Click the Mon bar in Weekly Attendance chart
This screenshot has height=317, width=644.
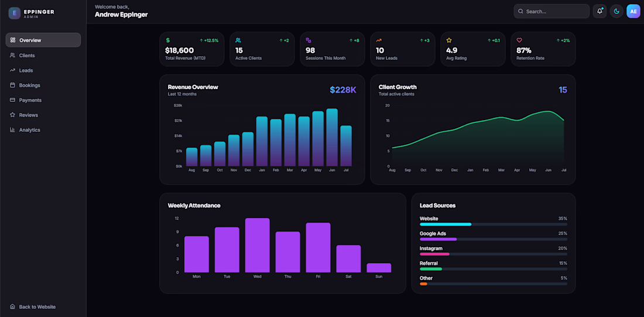[x=197, y=254]
